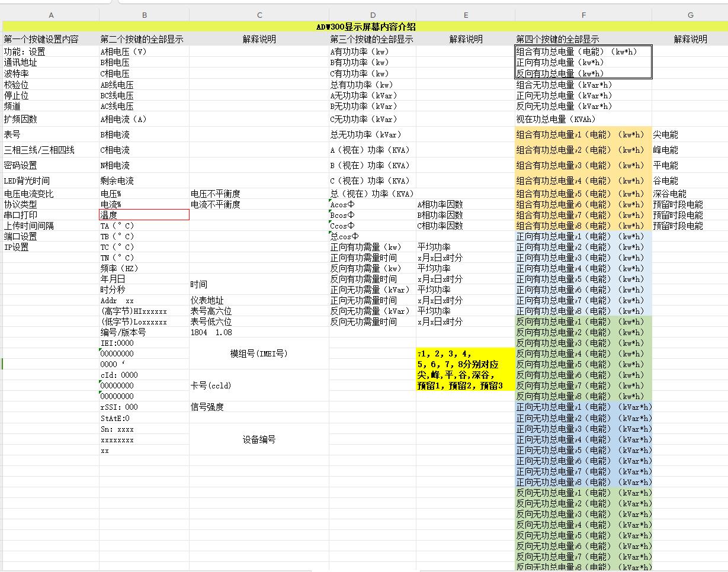Click the 总cosΦ cell
The height and width of the screenshot is (572, 728).
pyautogui.click(x=373, y=236)
